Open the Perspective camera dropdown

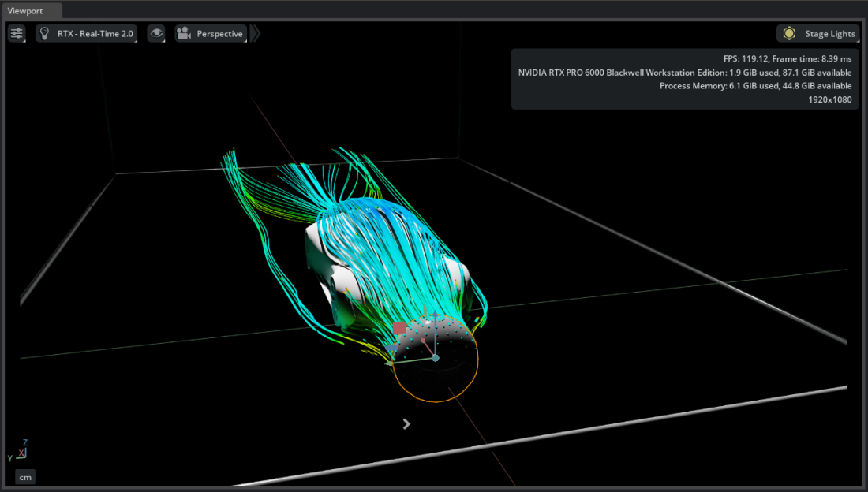(x=211, y=33)
